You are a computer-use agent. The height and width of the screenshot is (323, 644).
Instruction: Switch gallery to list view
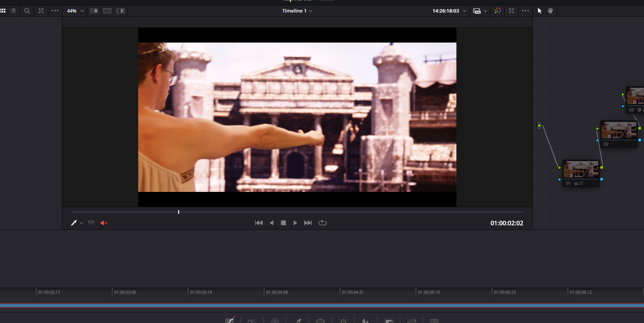coord(13,11)
